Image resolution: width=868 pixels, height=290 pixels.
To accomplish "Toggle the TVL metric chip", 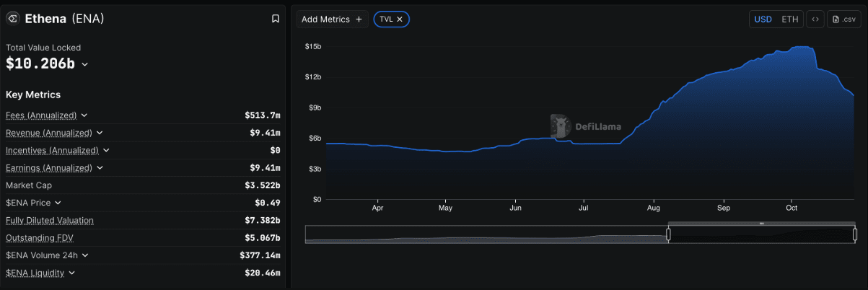I will click(x=392, y=19).
